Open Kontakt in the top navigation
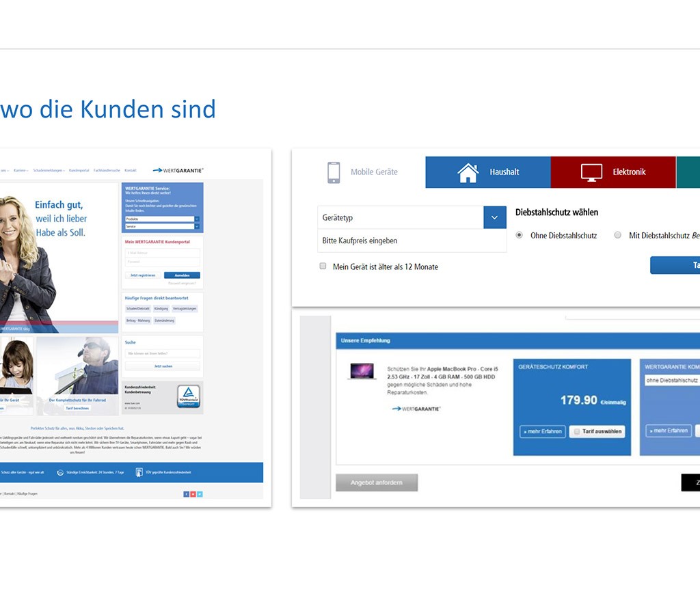Screen dimensions: 700x615 [x=131, y=170]
